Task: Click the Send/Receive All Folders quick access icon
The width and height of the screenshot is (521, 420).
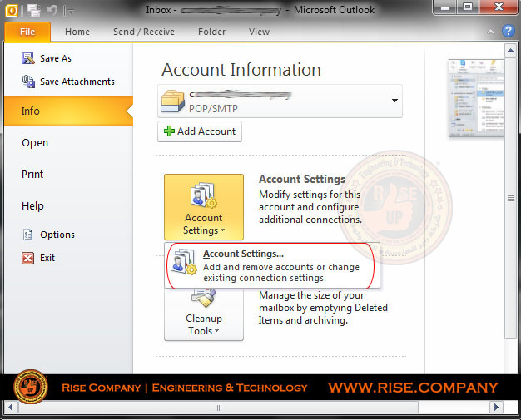Action: tap(34, 11)
